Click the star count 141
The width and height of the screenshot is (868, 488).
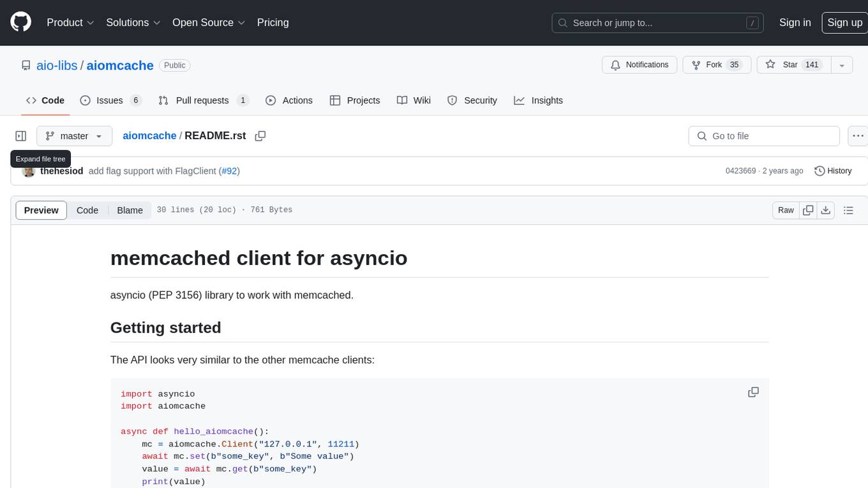(812, 65)
